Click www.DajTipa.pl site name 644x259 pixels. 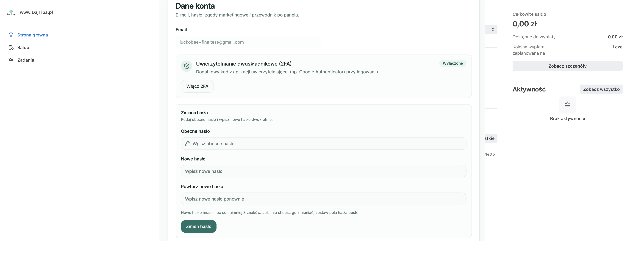[x=36, y=12]
